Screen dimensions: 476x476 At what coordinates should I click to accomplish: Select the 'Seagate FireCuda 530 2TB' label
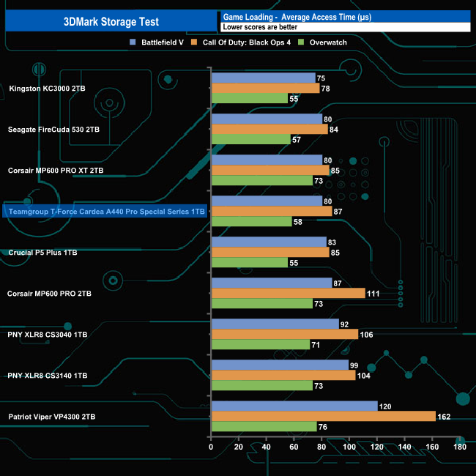[x=53, y=130]
